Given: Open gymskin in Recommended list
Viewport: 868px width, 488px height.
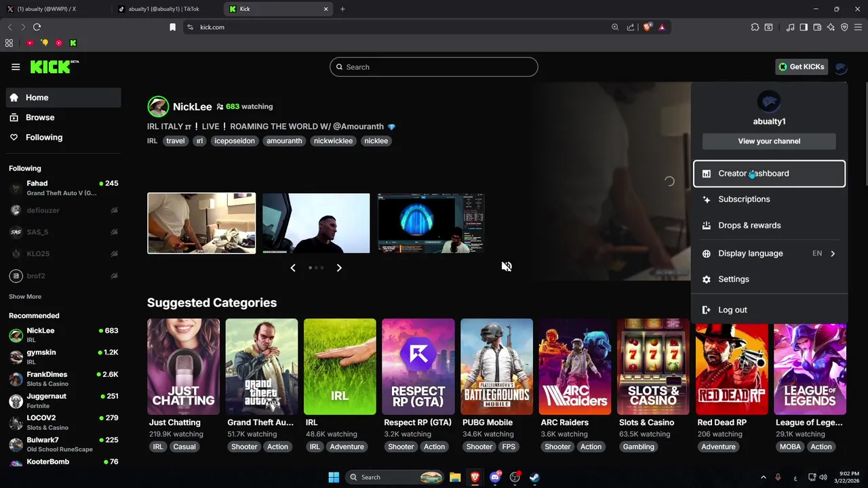Looking at the screenshot, I should click(64, 357).
